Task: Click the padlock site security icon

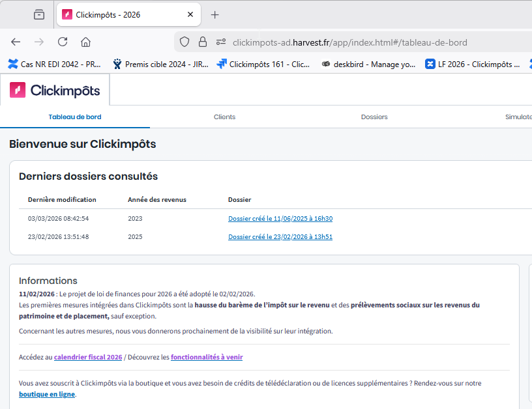Action: point(203,42)
